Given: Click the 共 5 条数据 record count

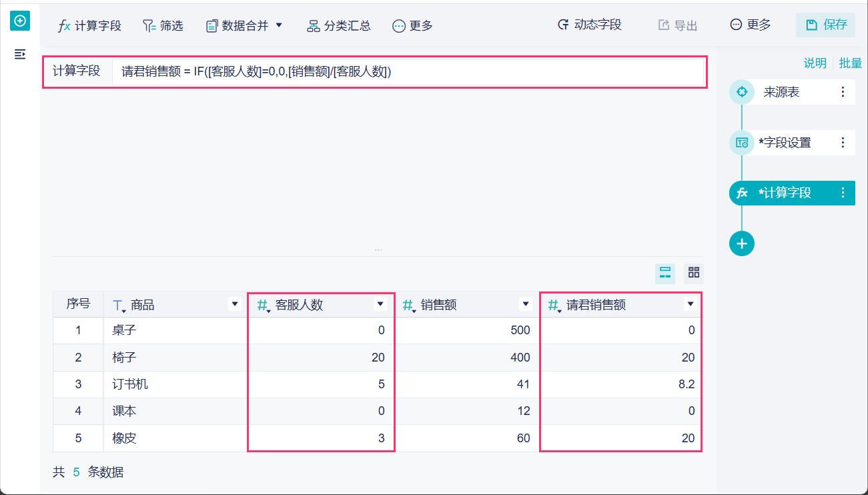Looking at the screenshot, I should click(x=88, y=472).
